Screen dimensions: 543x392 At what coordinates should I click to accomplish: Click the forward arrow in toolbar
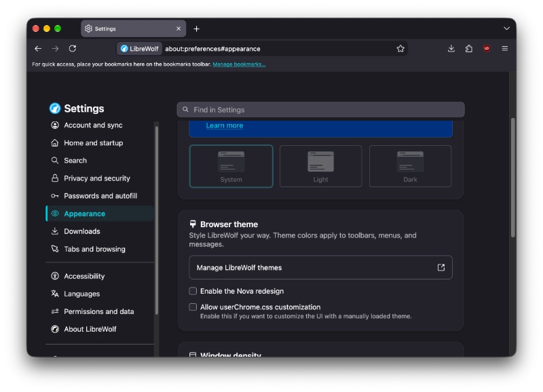click(56, 49)
